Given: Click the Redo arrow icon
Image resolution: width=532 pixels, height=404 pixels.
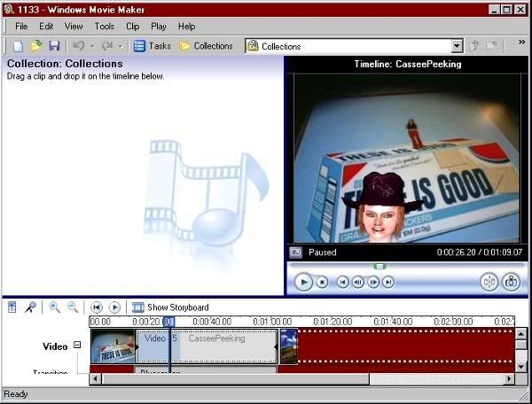Looking at the screenshot, I should [x=107, y=46].
